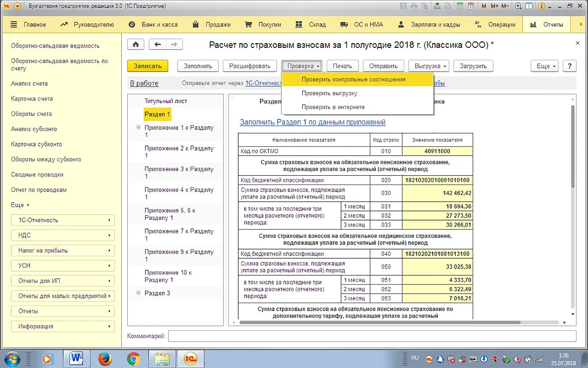Open Firefox from the taskbar
588x368 pixels.
click(x=105, y=359)
